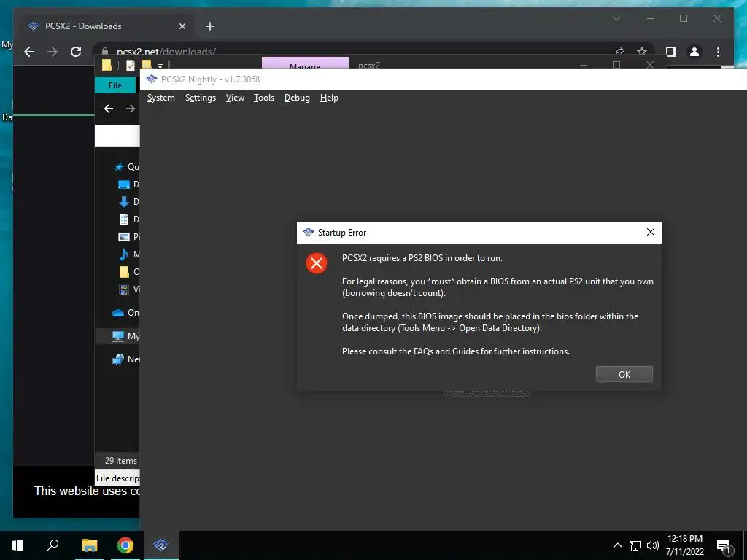
Task: Reload the PCSX2 Downloads page
Action: 76,52
